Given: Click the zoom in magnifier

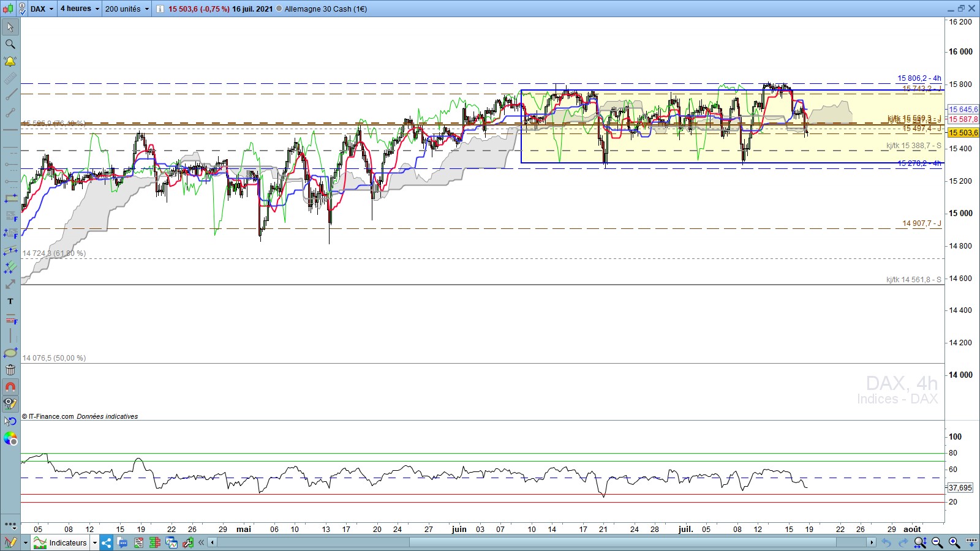Looking at the screenshot, I should coord(954,542).
